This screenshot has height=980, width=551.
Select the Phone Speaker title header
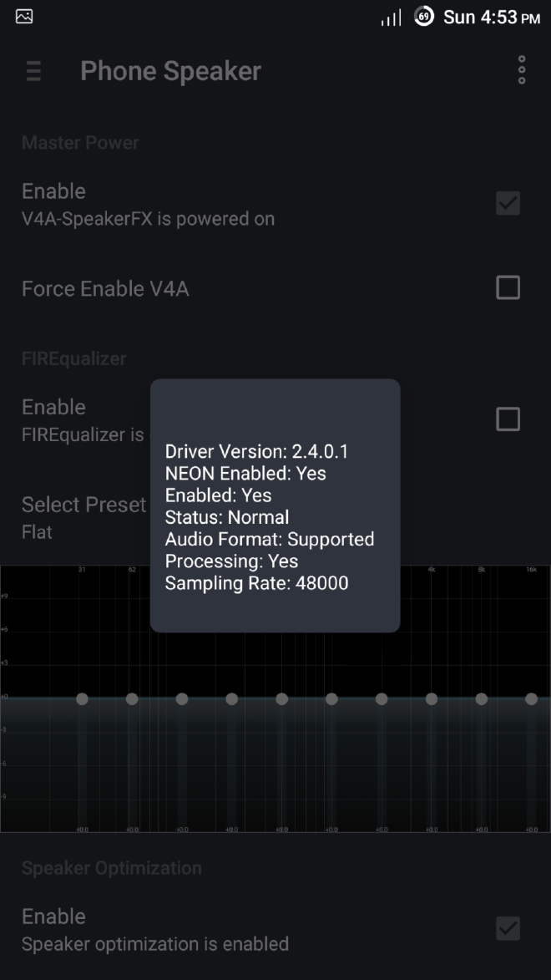[170, 71]
